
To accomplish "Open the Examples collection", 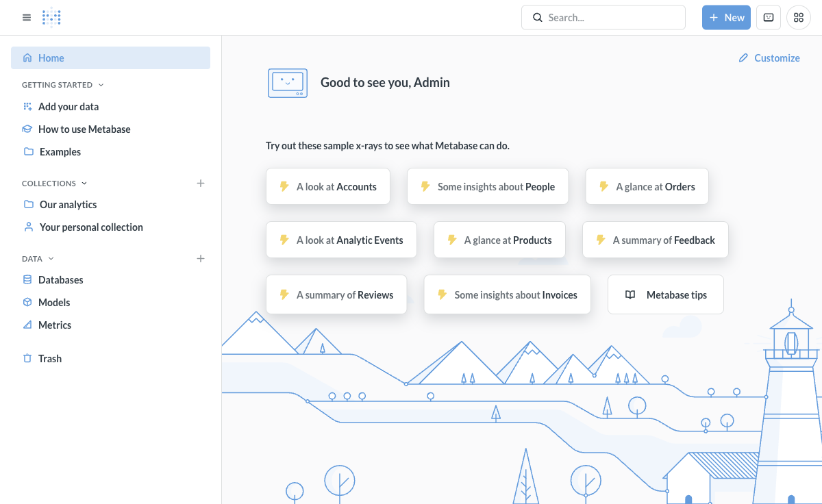I will [110, 152].
